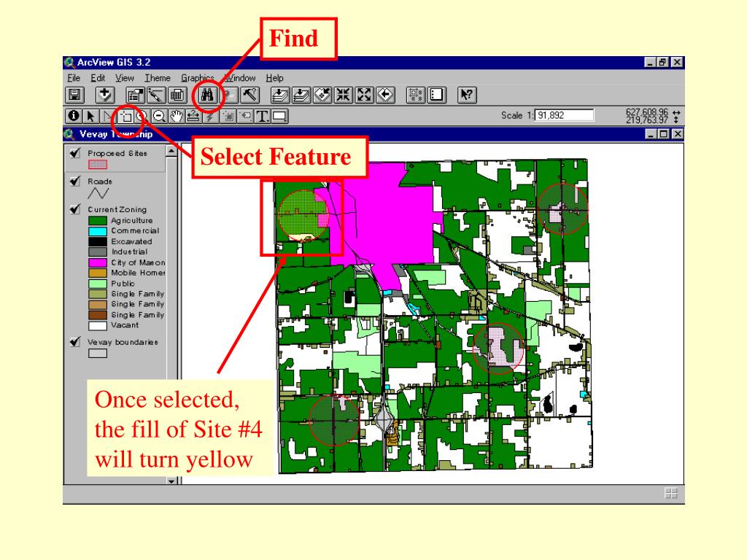747x560 pixels.
Task: Toggle the Roads theme checkbox
Action: [x=75, y=181]
